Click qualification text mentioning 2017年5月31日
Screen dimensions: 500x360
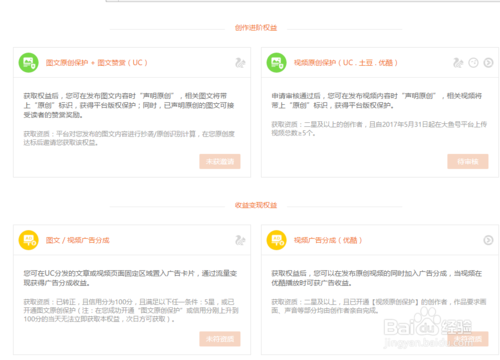[379, 129]
